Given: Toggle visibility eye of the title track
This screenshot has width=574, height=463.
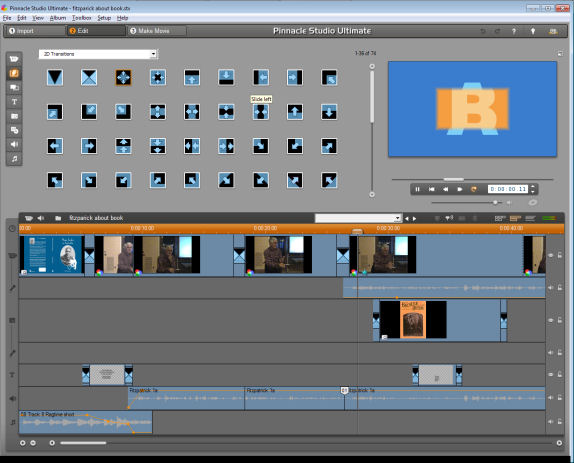Looking at the screenshot, I should tap(551, 374).
